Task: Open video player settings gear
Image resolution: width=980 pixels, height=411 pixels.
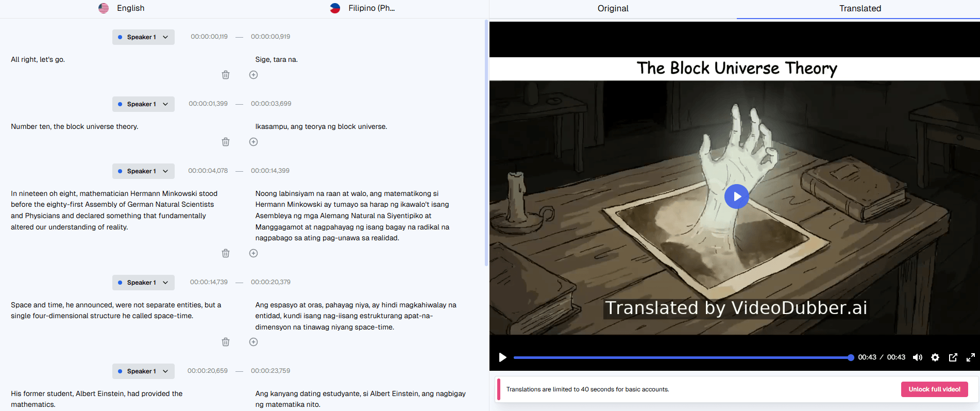Action: [x=935, y=357]
